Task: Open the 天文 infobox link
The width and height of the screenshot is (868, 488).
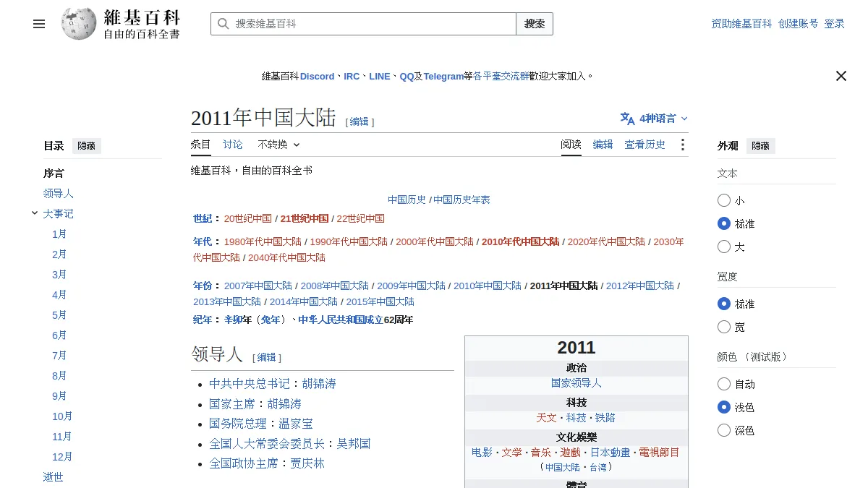Action: pos(547,418)
